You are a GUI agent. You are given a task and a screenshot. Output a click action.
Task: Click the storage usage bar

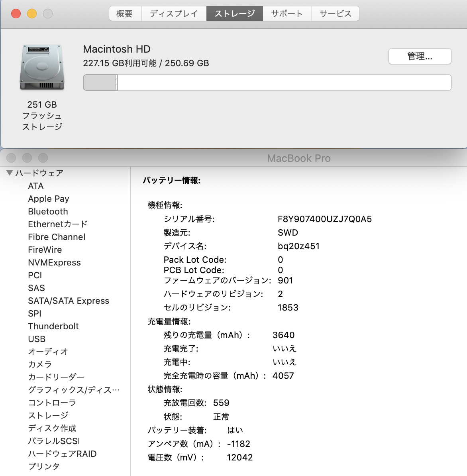(267, 83)
